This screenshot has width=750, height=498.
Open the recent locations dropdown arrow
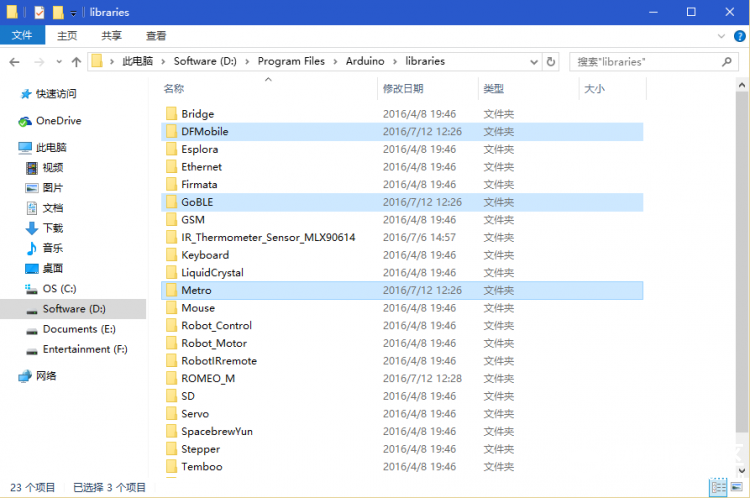59,62
